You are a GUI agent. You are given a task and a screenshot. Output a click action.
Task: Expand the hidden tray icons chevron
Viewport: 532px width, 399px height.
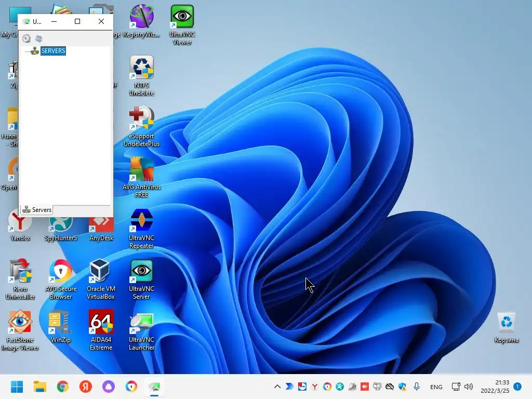pos(277,387)
